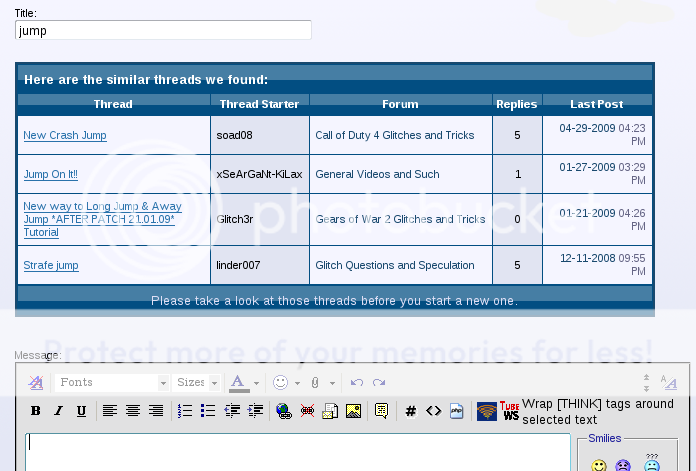The height and width of the screenshot is (471, 696).
Task: Toggle Italic formatting
Action: 58,411
